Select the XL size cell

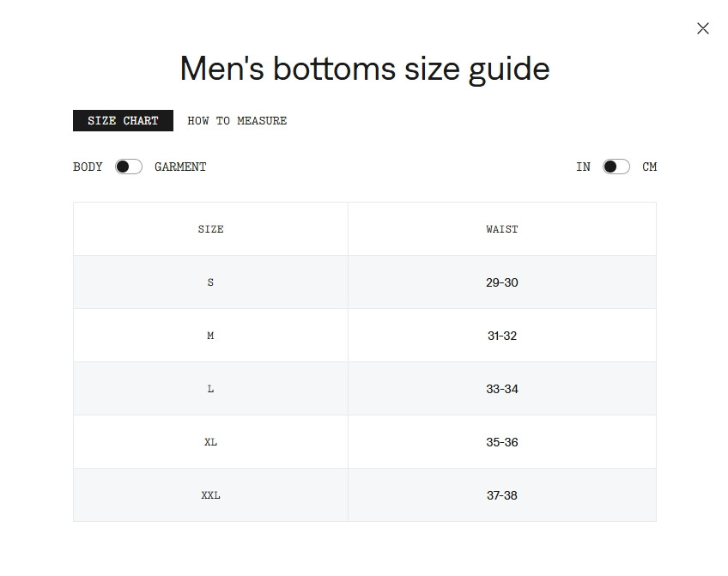click(x=211, y=442)
